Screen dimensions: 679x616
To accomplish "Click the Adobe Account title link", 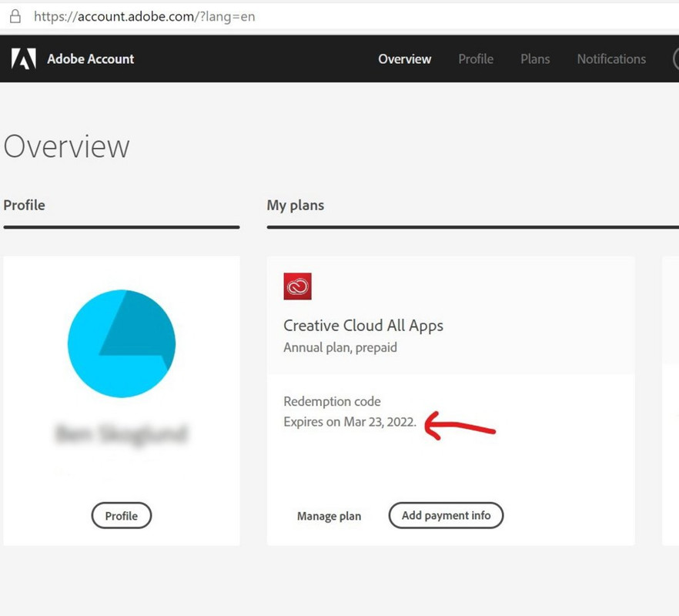I will [91, 59].
